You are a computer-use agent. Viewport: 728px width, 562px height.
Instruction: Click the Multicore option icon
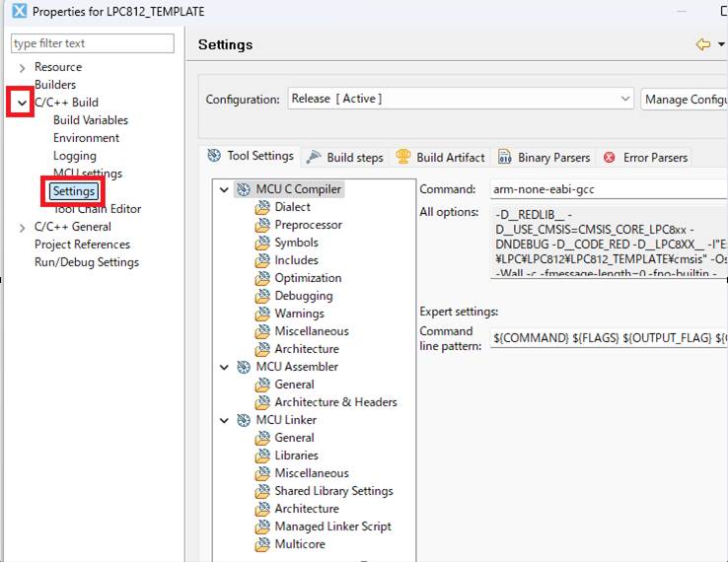(x=262, y=544)
